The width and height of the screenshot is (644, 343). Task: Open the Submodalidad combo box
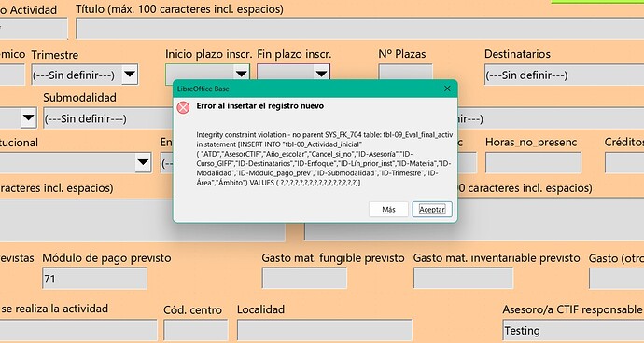(108, 118)
